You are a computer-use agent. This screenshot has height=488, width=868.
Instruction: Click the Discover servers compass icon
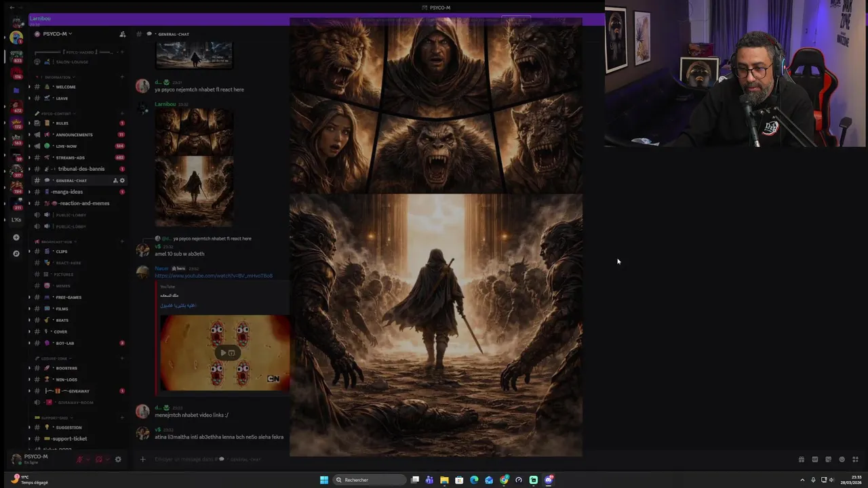click(16, 253)
